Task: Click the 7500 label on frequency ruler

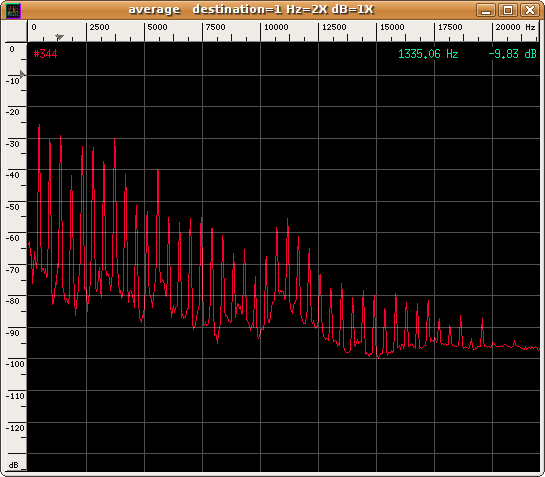Action: point(215,27)
